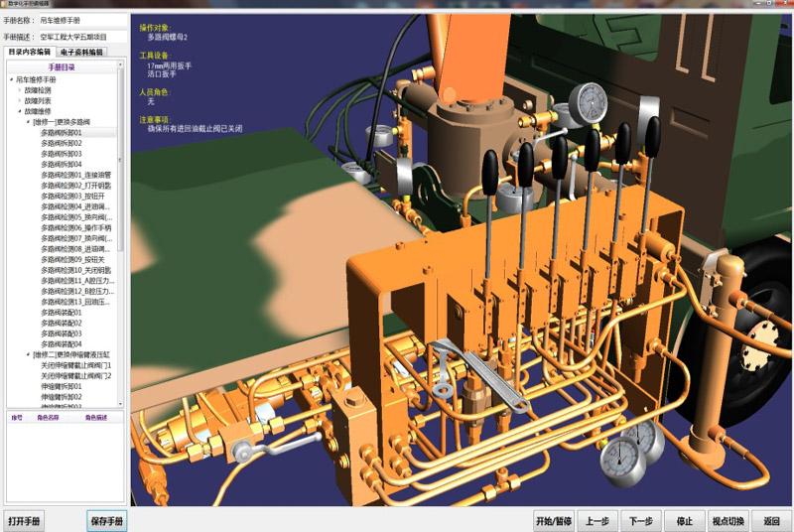Image resolution: width=794 pixels, height=532 pixels.
Task: Switch to the 电子资料编辑 tab
Action: coord(81,52)
